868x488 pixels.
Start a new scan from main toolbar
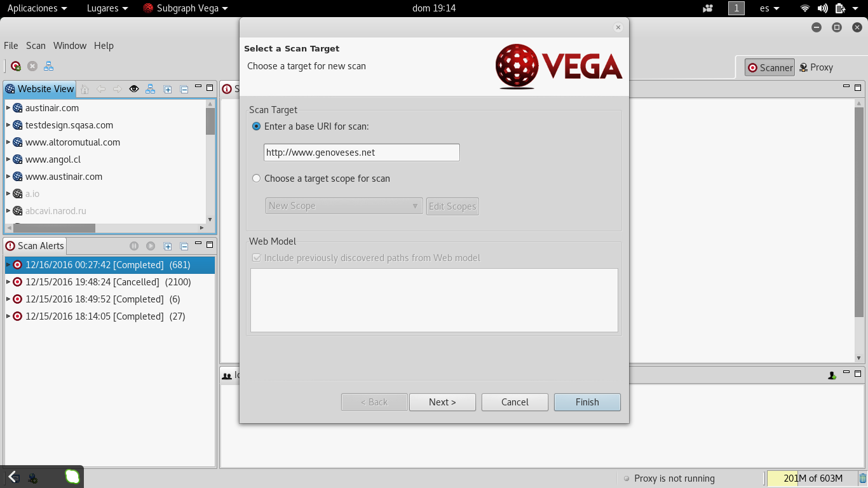(16, 66)
